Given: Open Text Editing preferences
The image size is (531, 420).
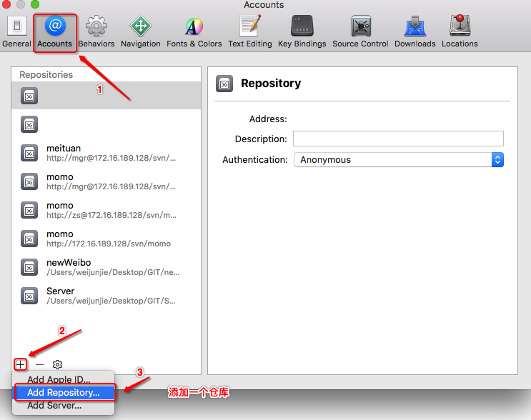Looking at the screenshot, I should pyautogui.click(x=250, y=32).
